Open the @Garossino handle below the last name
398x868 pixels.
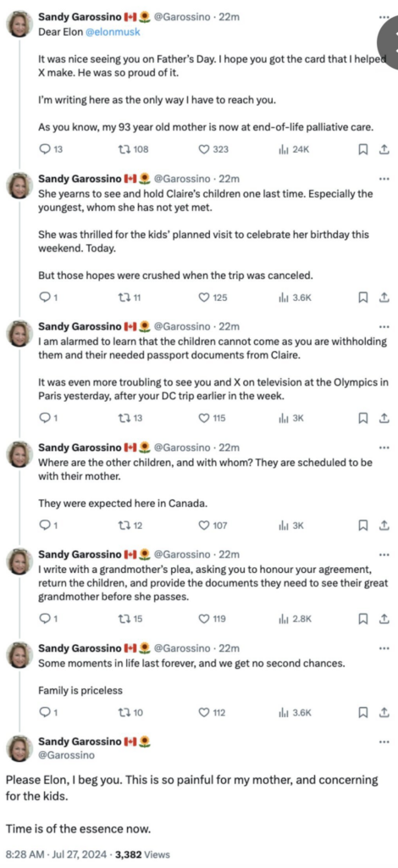click(x=66, y=754)
